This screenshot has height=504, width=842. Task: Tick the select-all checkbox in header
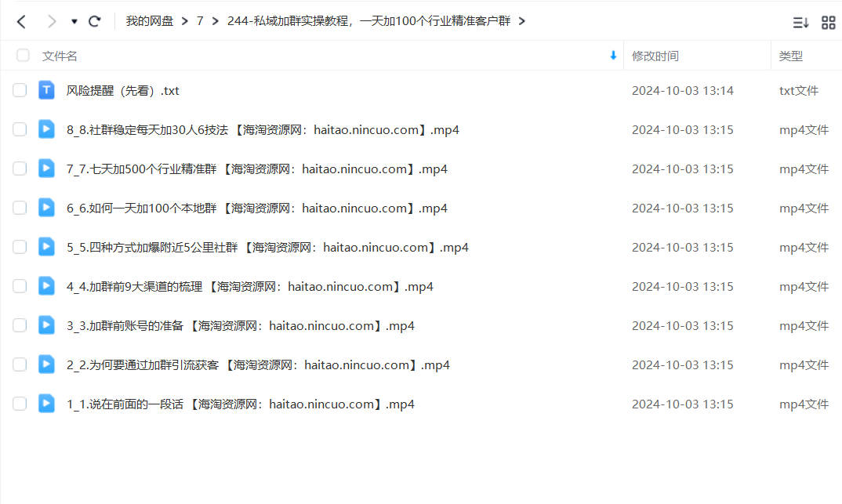click(x=23, y=56)
